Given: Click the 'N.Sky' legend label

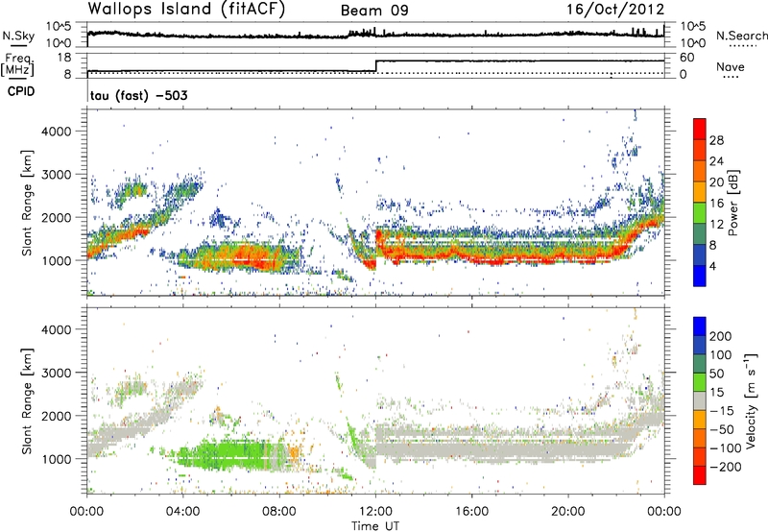Looking at the screenshot, I should tap(18, 36).
